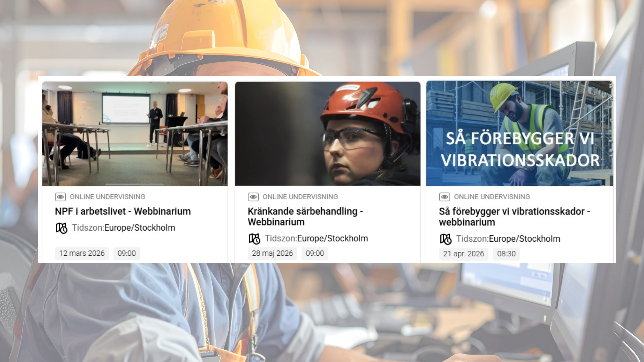
Task: Click the timezone map icon under vibrationsskador webbinarium
Action: point(446,239)
